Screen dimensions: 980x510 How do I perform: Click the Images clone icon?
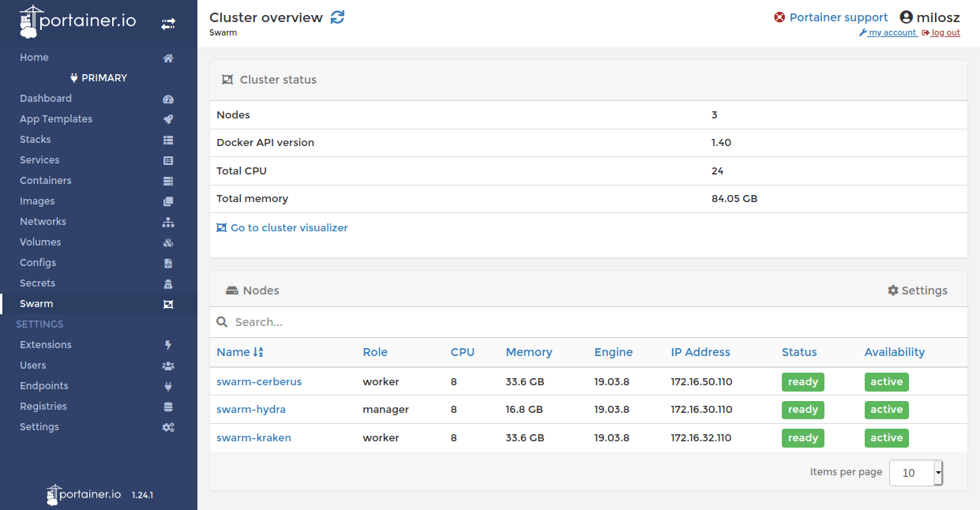[x=168, y=202]
